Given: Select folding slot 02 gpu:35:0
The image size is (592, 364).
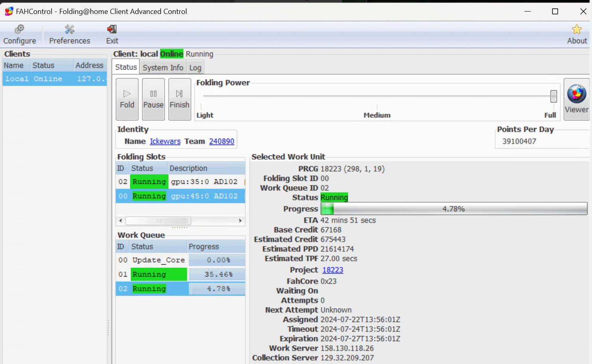Looking at the screenshot, I should (180, 182).
